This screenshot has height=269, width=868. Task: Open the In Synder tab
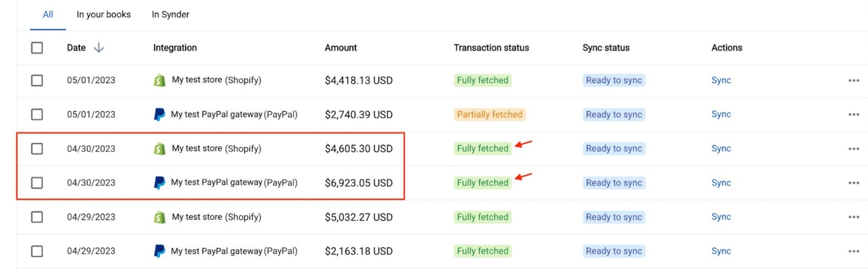pos(170,14)
